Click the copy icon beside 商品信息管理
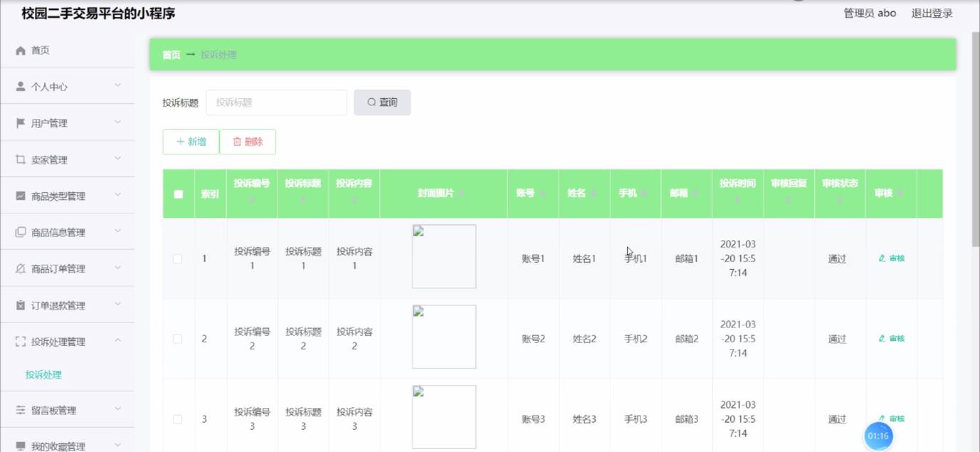 tap(21, 232)
